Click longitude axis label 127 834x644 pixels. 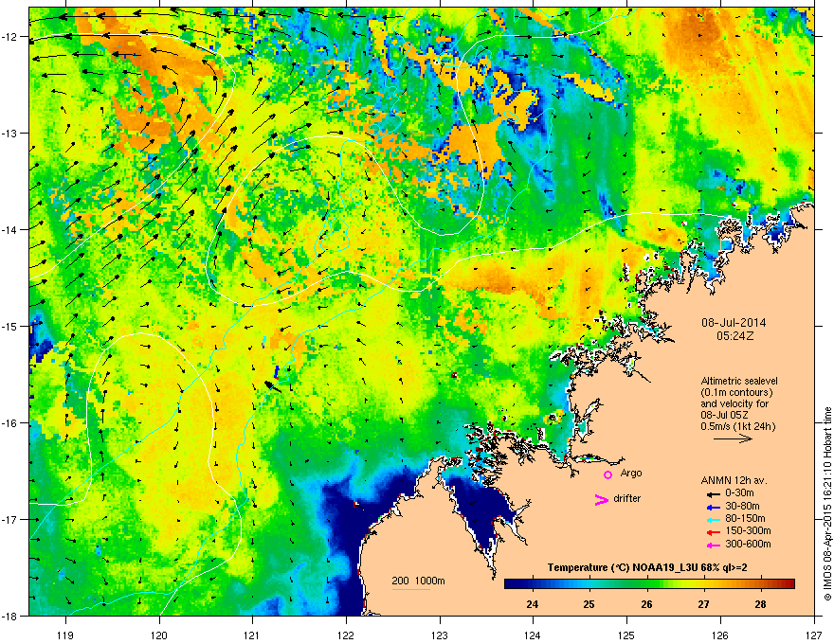coord(814,635)
